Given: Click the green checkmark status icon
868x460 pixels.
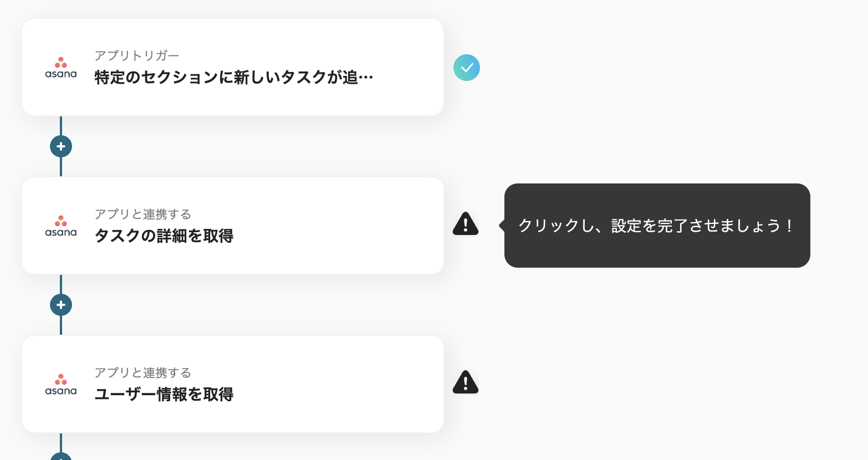Looking at the screenshot, I should pyautogui.click(x=467, y=68).
